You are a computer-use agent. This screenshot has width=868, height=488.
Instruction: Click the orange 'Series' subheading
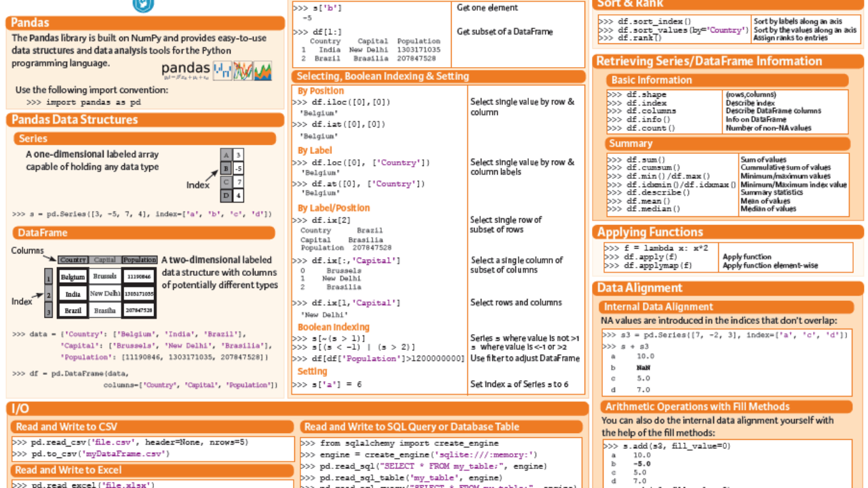tap(144, 138)
